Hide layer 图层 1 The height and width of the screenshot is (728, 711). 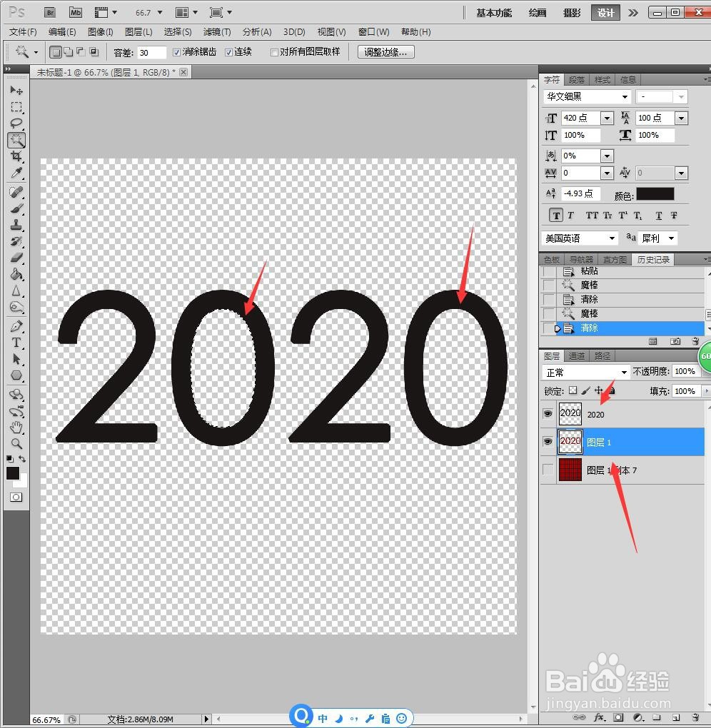click(548, 441)
